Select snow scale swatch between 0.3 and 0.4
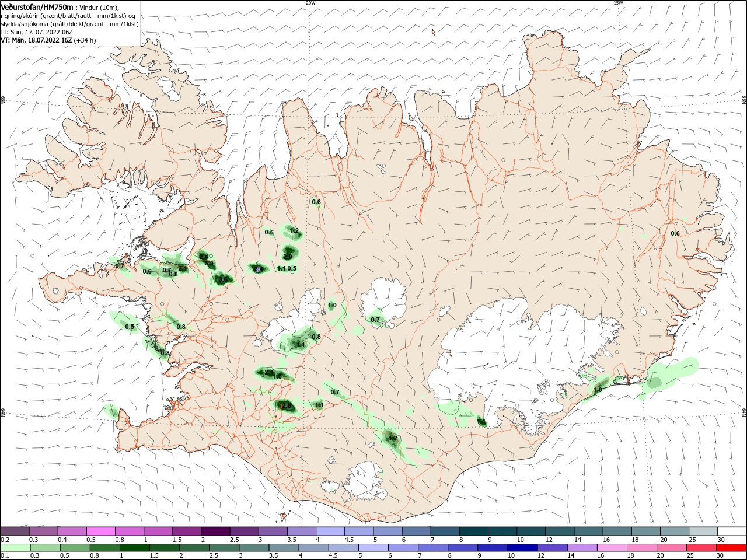 44,531
